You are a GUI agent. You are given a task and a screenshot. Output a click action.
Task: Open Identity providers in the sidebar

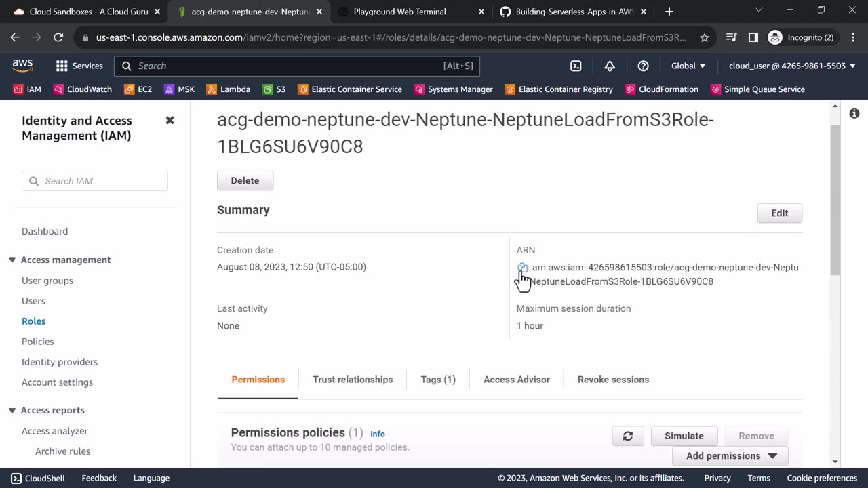(x=60, y=362)
